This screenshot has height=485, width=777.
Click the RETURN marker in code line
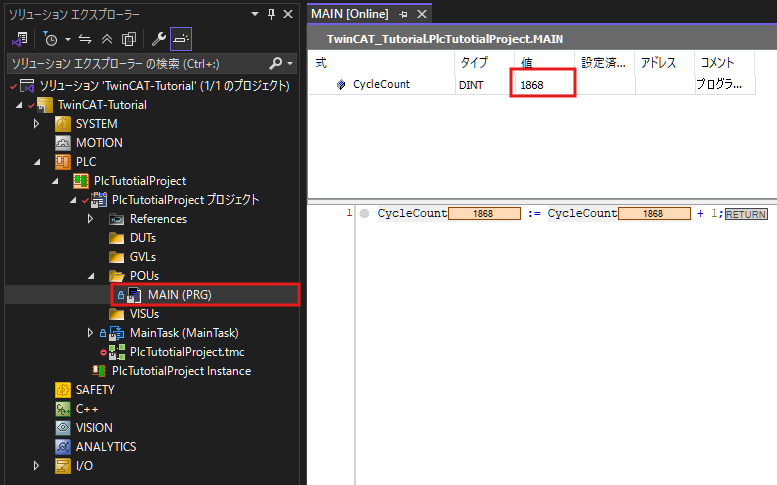pyautogui.click(x=745, y=214)
